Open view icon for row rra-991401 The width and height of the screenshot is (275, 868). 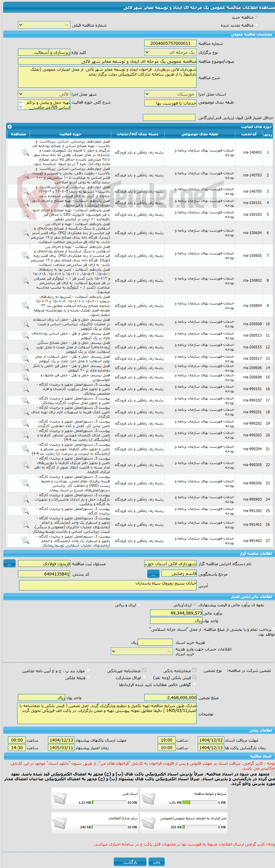click(x=25, y=524)
